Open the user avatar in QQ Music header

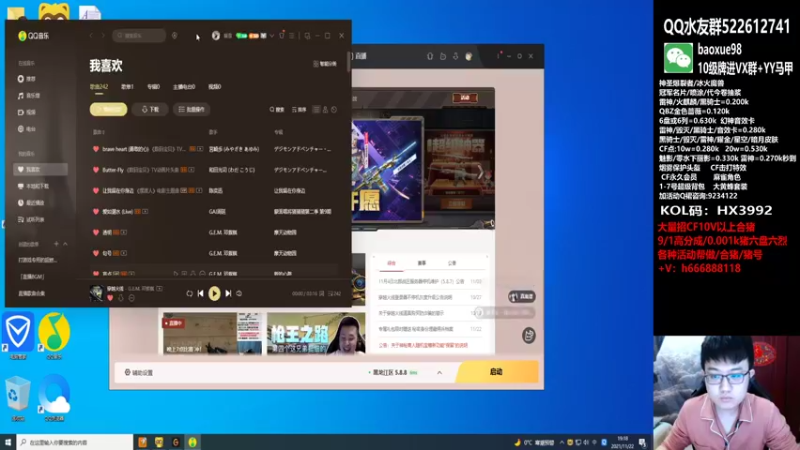coord(216,36)
